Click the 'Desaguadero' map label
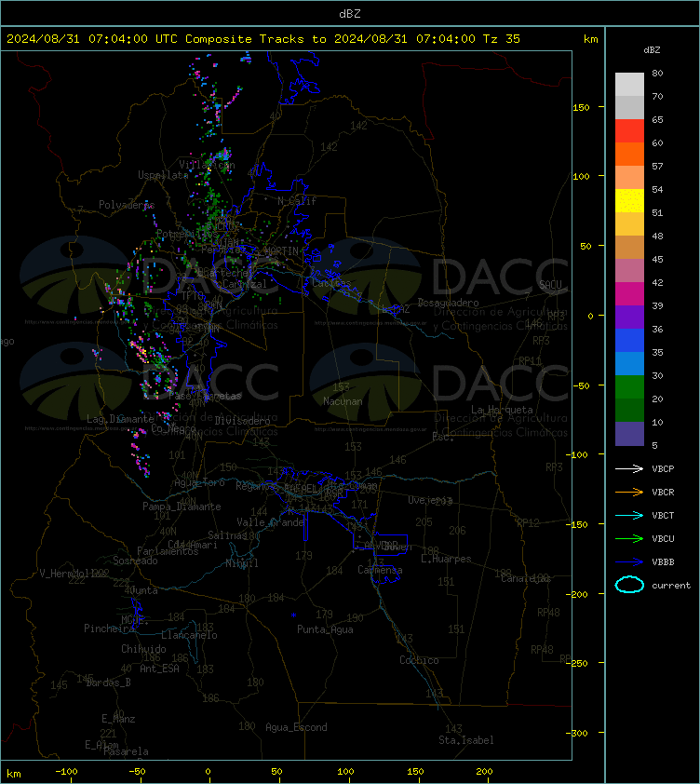Viewport: 700px width, 784px height. coord(448,303)
